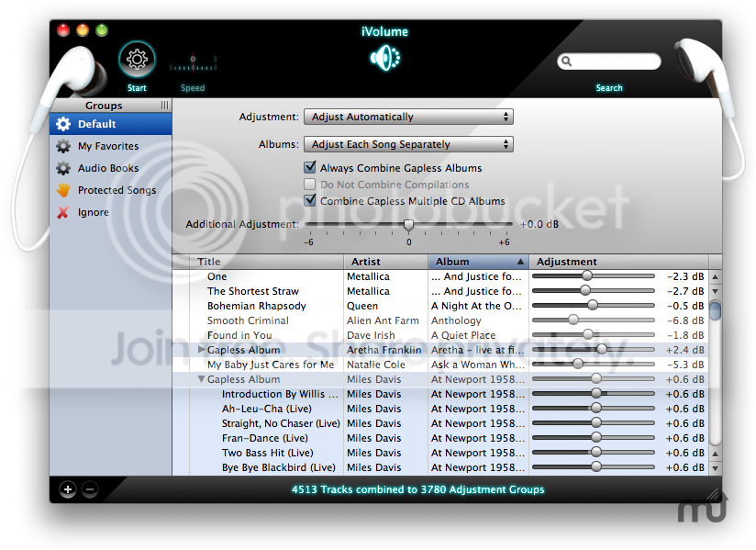The image size is (756, 550).
Task: Disable Always Combine Gapless Albums checkbox
Action: 310,167
